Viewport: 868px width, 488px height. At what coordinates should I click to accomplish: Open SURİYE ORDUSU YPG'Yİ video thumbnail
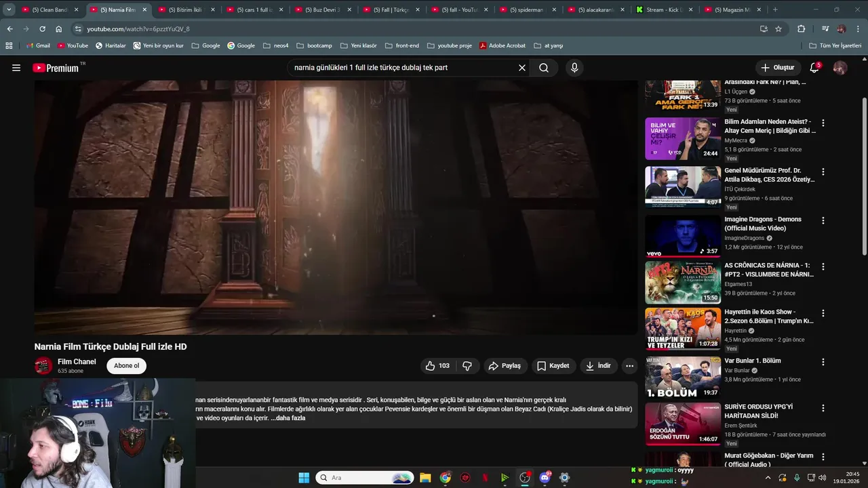coord(683,424)
